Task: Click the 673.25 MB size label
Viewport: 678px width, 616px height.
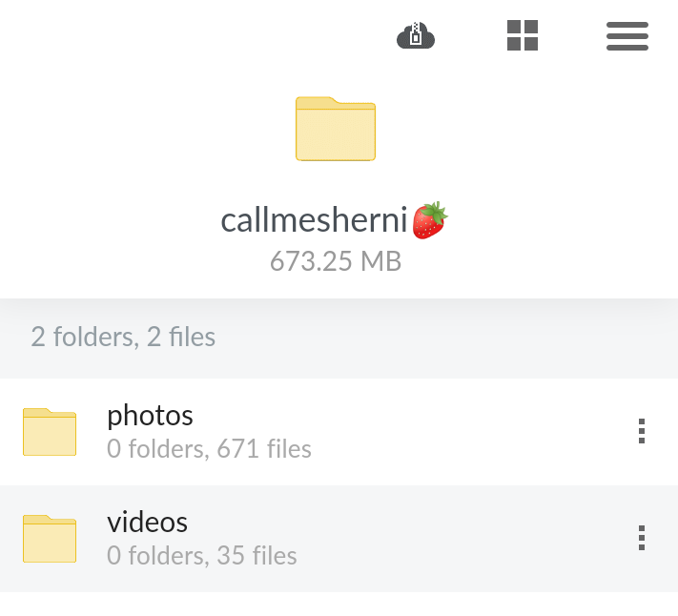Action: (336, 261)
